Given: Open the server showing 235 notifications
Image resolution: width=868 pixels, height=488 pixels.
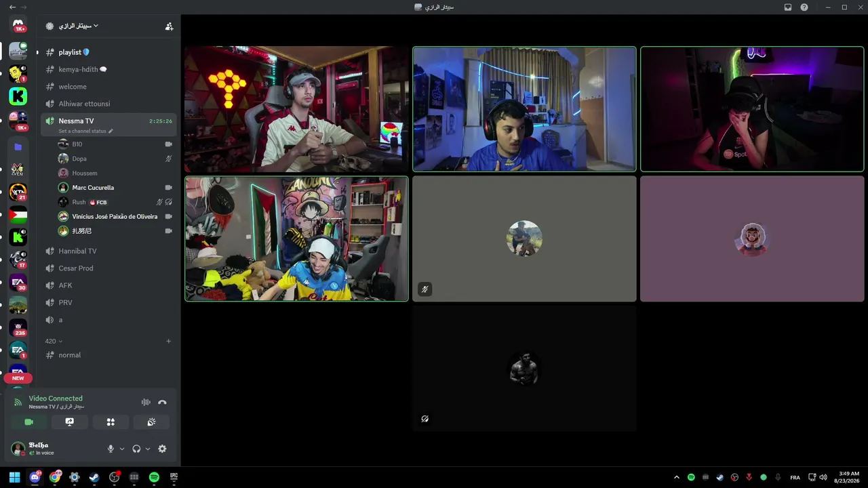Looking at the screenshot, I should click(x=18, y=327).
